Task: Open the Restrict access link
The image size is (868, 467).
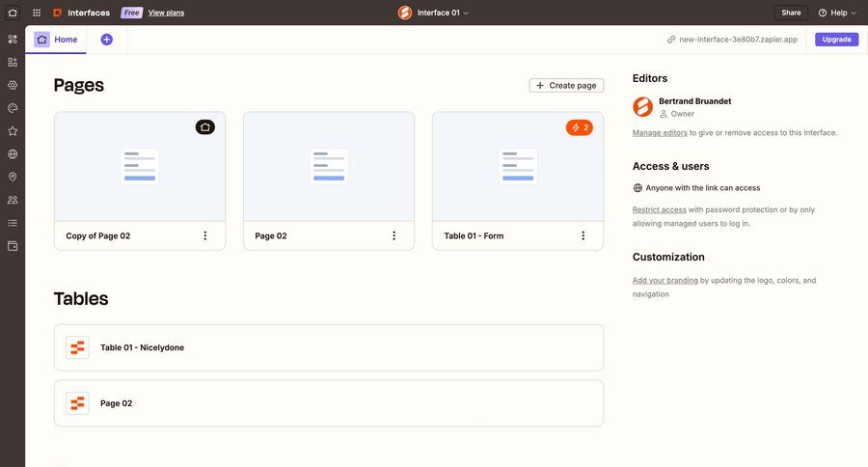Action: click(660, 209)
